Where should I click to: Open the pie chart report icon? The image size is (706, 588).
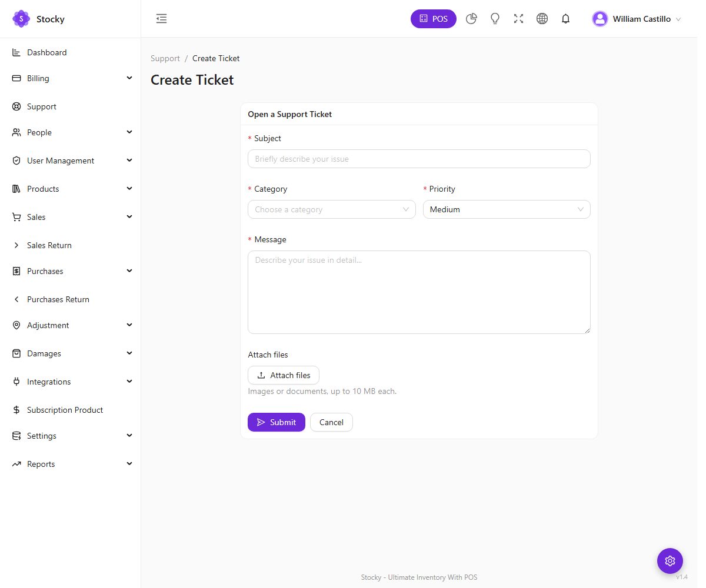coord(471,19)
